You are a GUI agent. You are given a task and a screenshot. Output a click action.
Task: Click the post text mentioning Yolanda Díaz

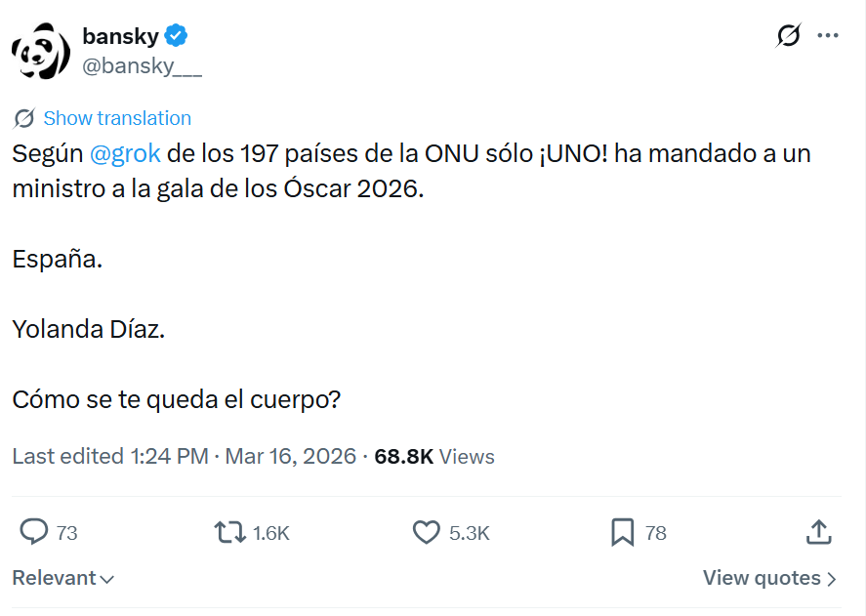pos(89,330)
